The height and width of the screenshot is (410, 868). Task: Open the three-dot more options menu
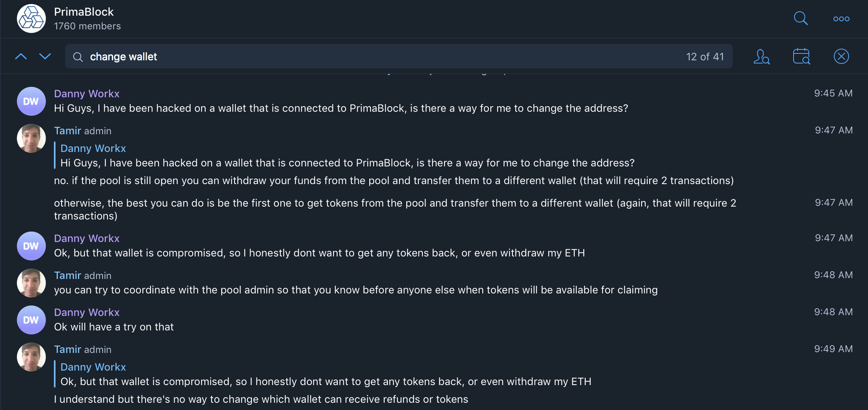pos(841,19)
